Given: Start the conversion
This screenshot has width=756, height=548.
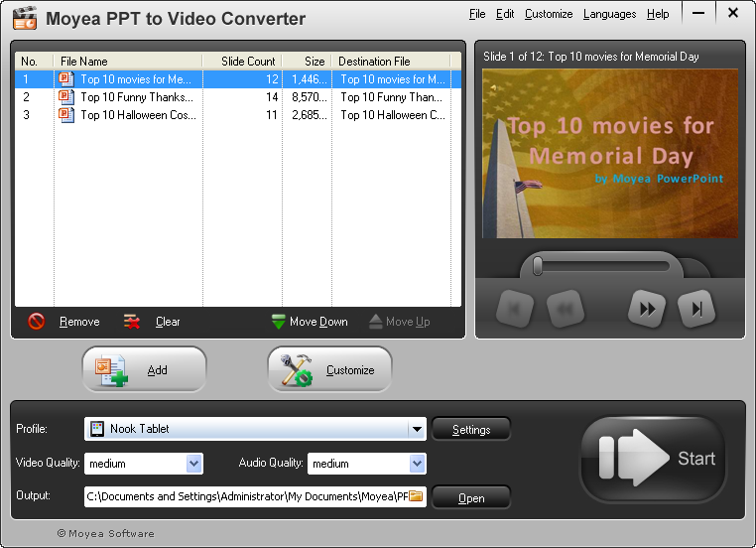Looking at the screenshot, I should 653,459.
